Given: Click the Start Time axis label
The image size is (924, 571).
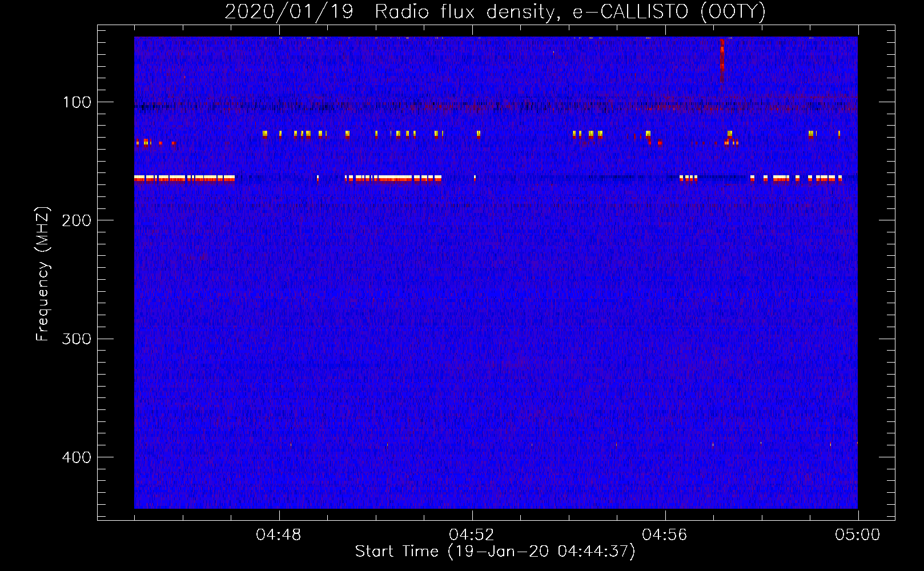Looking at the screenshot, I should [x=495, y=552].
